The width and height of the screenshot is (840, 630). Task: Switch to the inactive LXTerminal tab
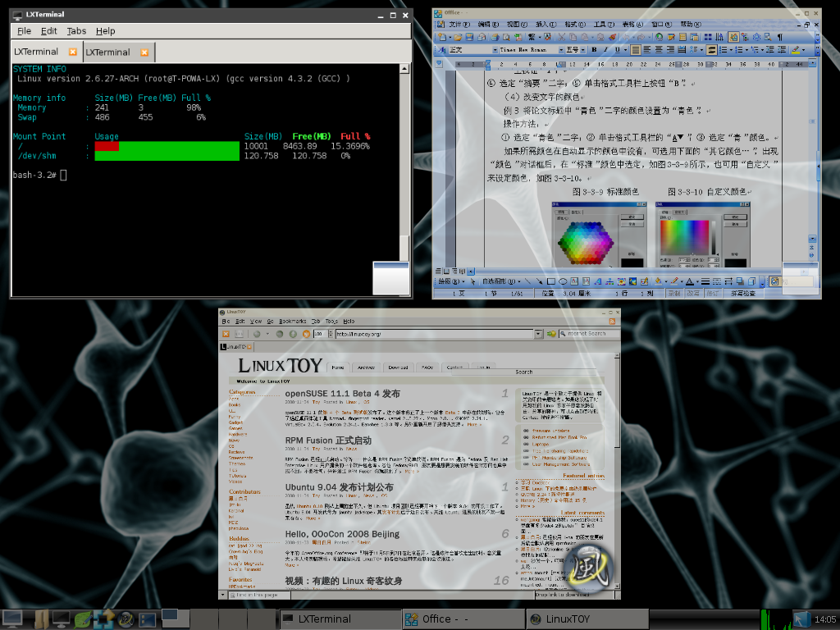pyautogui.click(x=107, y=52)
